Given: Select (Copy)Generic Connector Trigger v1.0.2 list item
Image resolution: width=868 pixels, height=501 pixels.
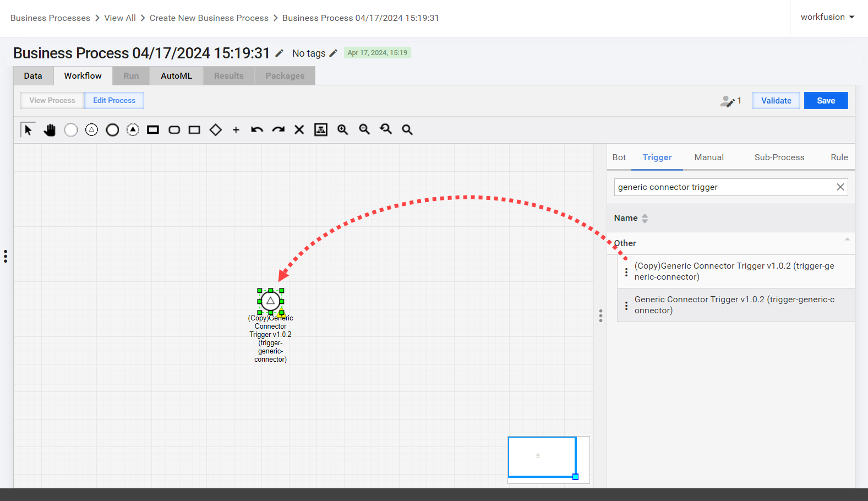Looking at the screenshot, I should [736, 271].
